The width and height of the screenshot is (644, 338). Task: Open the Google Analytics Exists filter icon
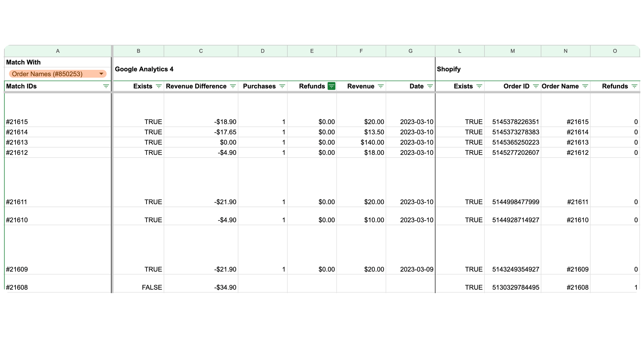pyautogui.click(x=159, y=86)
